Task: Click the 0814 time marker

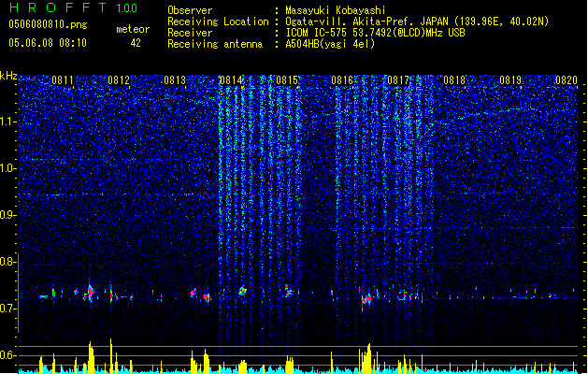Action: coord(231,80)
